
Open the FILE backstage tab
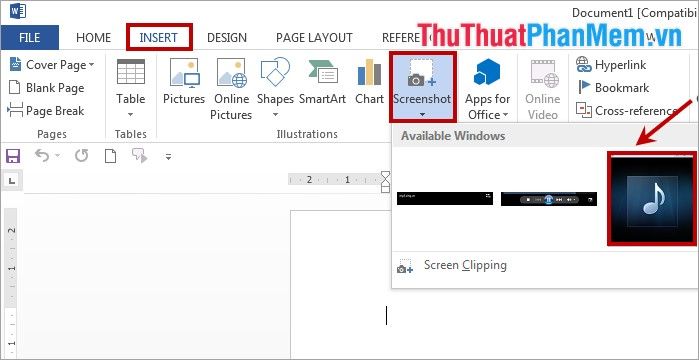coord(29,38)
